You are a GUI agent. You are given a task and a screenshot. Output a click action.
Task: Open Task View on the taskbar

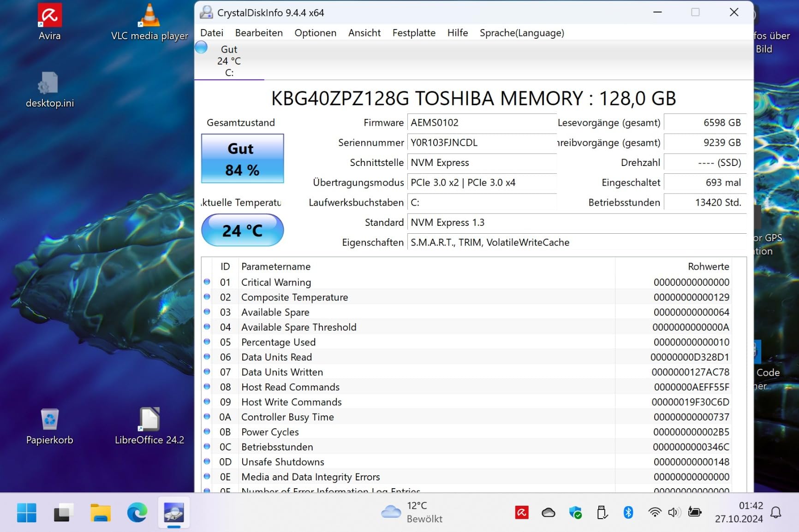[63, 513]
